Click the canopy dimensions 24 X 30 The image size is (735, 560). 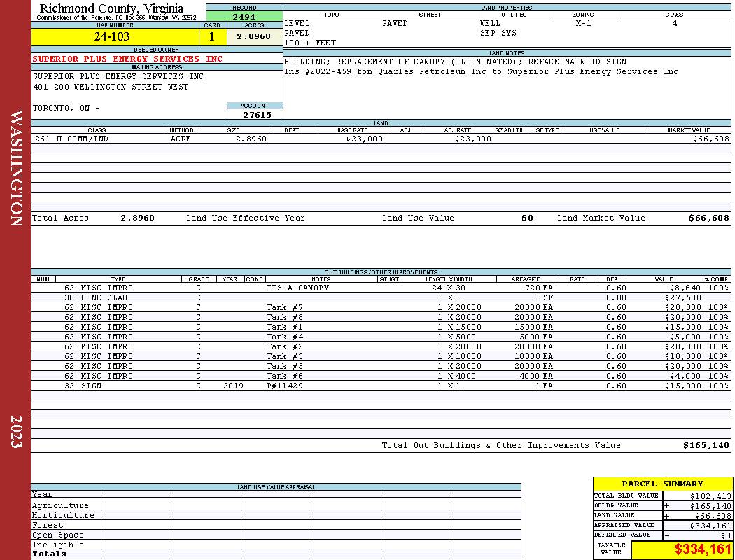point(449,288)
